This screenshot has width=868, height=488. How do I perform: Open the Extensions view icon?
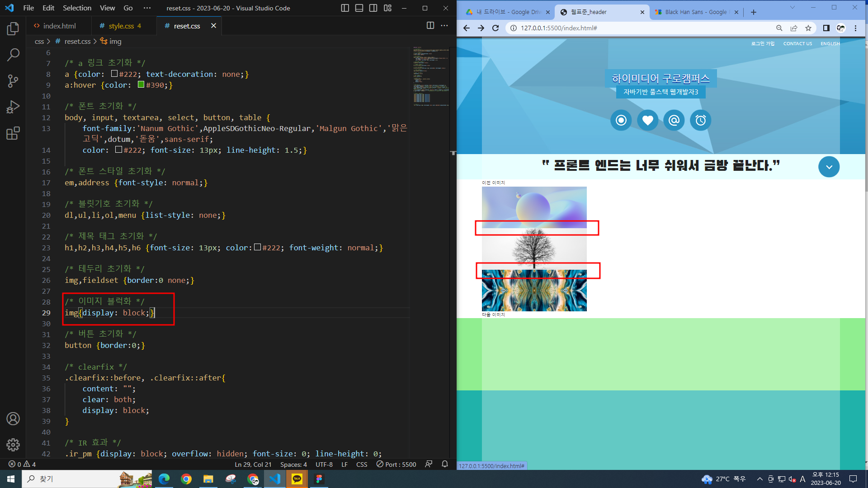13,133
